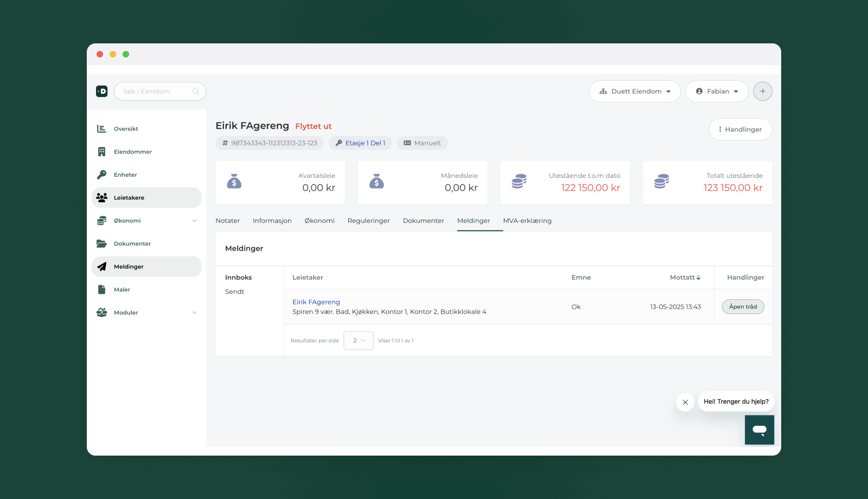Viewport: 868px width, 499px height.
Task: Open the Eirik FAgereng tenant link
Action: click(316, 302)
